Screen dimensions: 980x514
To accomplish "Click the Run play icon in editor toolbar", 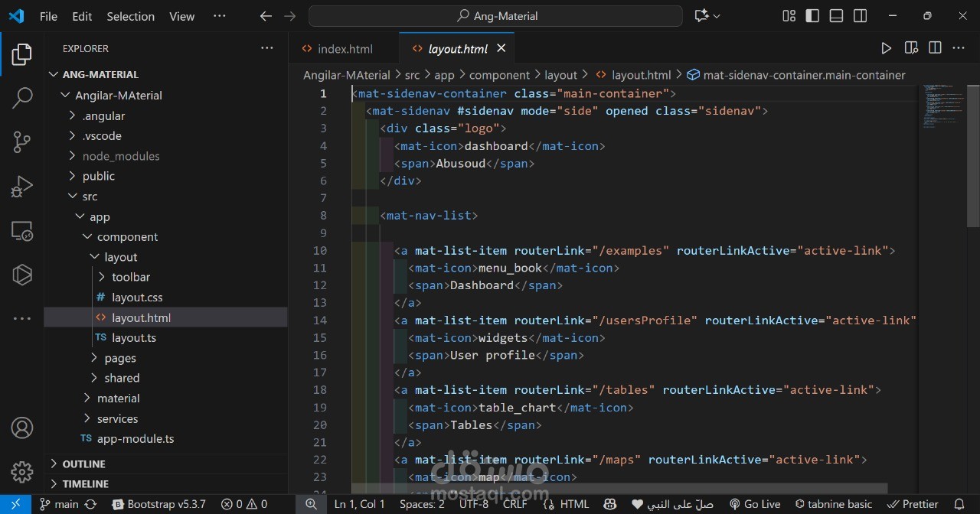I will coord(886,48).
